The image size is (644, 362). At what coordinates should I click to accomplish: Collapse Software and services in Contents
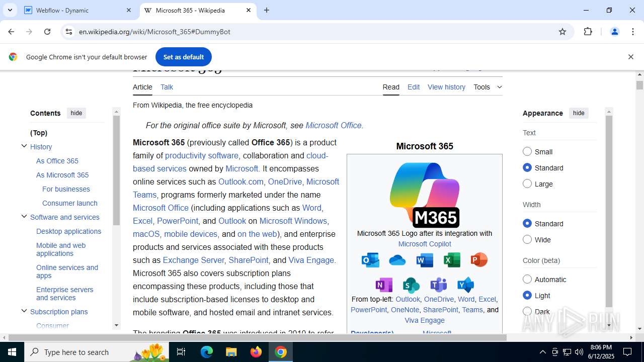coord(24,217)
